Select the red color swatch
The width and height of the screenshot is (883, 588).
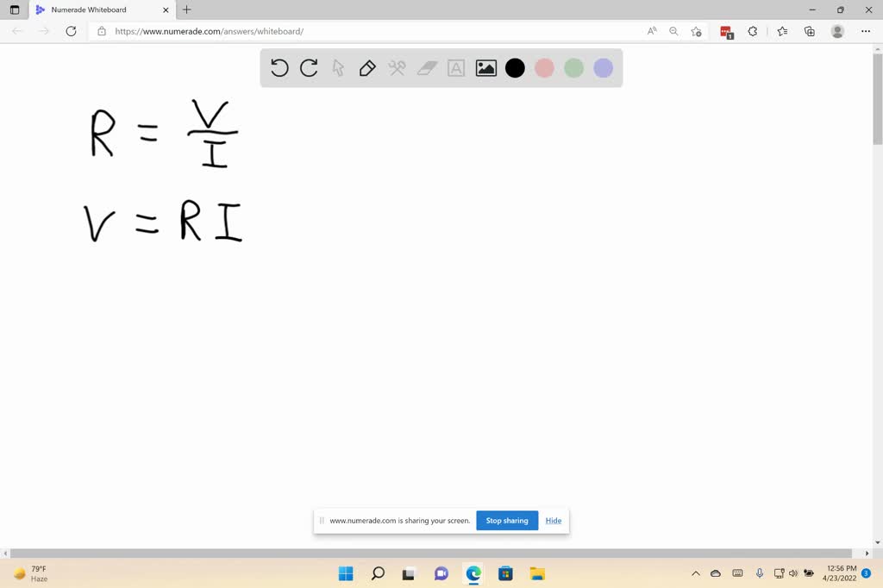coord(544,68)
